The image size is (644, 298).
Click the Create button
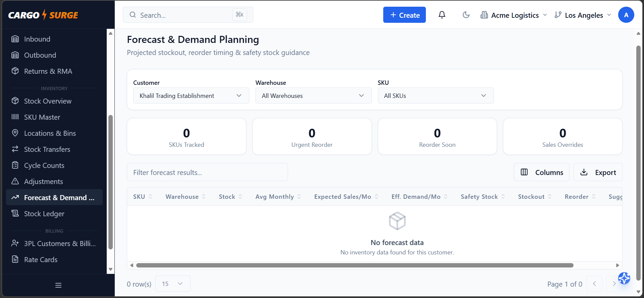[404, 15]
